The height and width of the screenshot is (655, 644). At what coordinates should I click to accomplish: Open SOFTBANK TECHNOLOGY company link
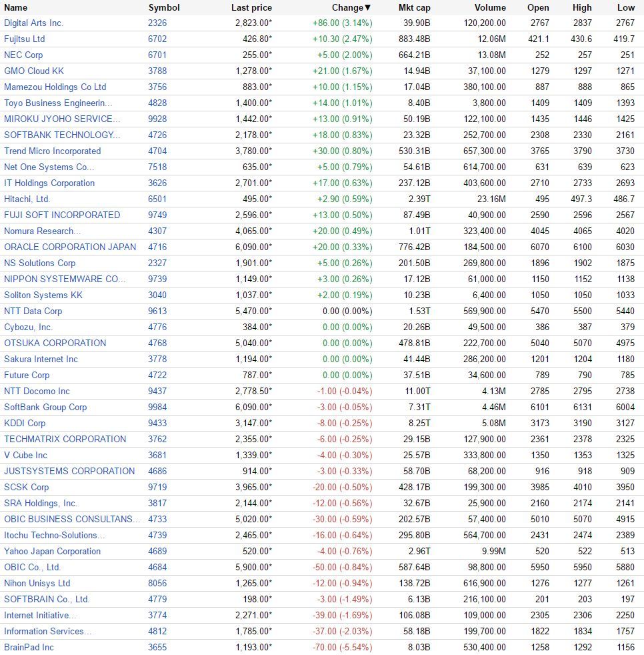[62, 135]
